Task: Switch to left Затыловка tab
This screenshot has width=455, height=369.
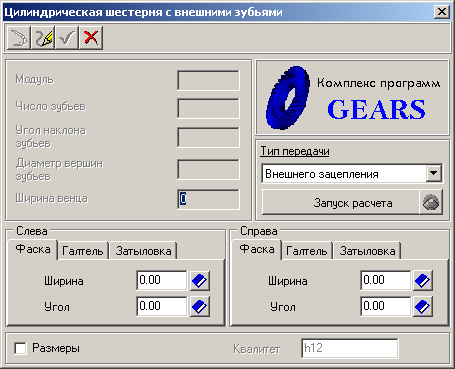Action: 143,251
